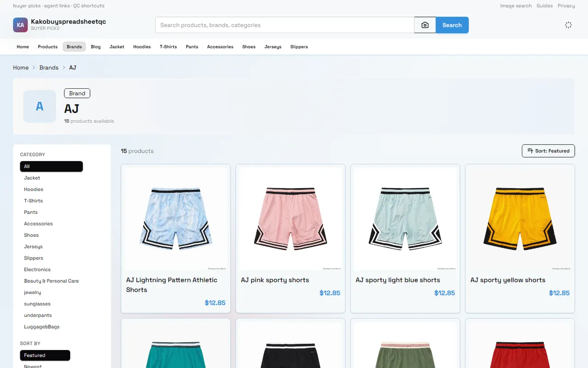Select the All category filter

pos(51,167)
